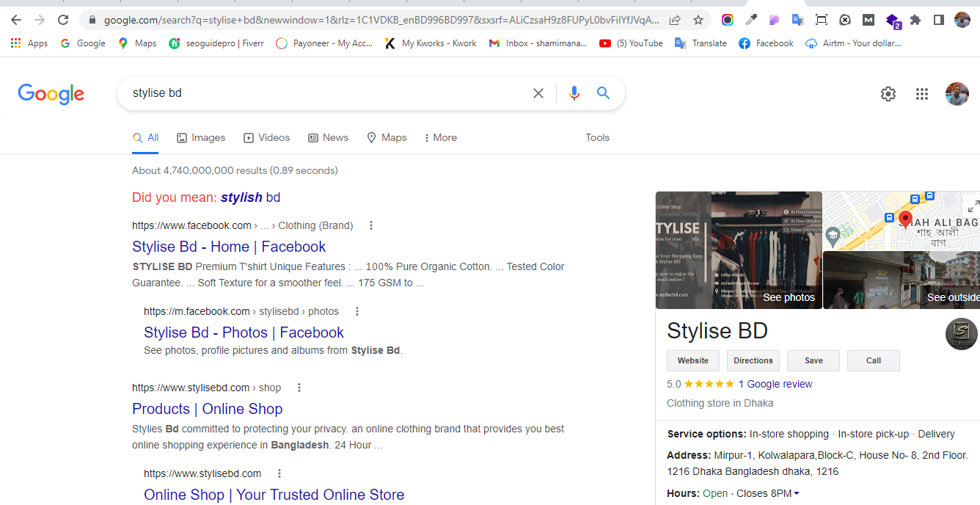Open the Facebook bookmark

coord(766,43)
